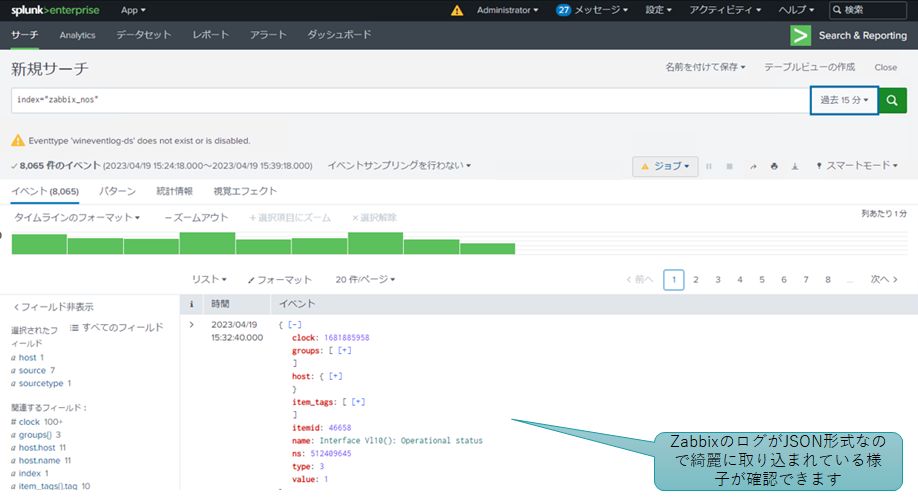Switch to the 統計情報 tab

tap(174, 191)
